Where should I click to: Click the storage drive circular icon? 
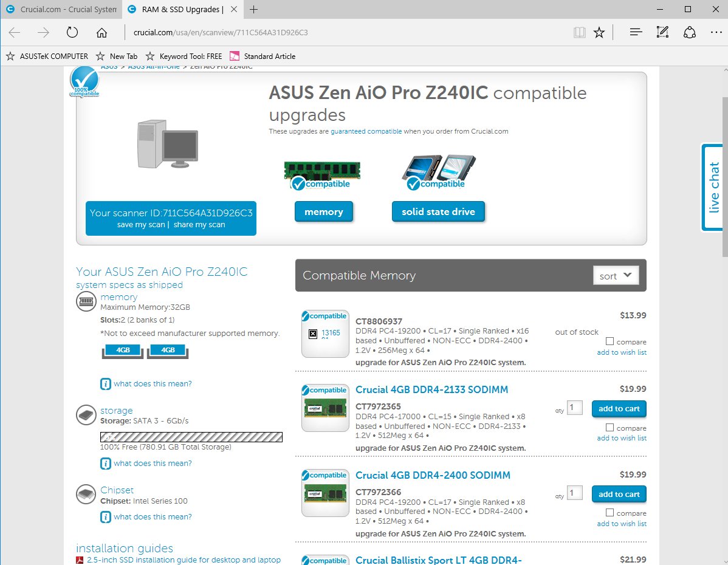(x=86, y=415)
